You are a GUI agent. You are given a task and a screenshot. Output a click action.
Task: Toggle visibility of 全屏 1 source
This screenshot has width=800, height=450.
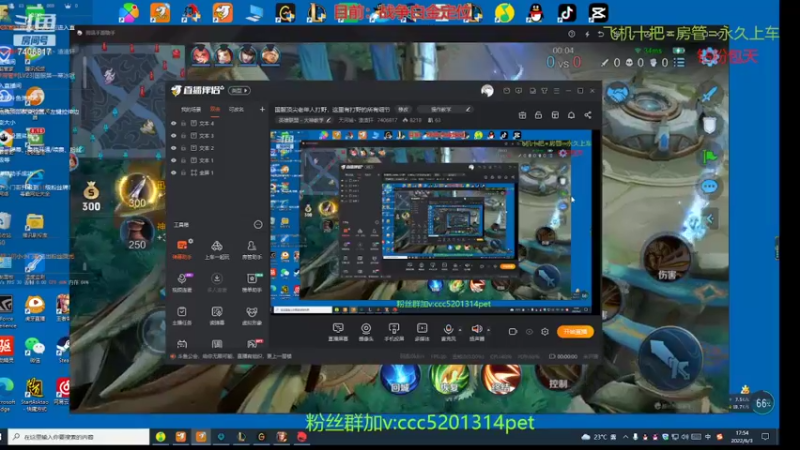pos(173,173)
